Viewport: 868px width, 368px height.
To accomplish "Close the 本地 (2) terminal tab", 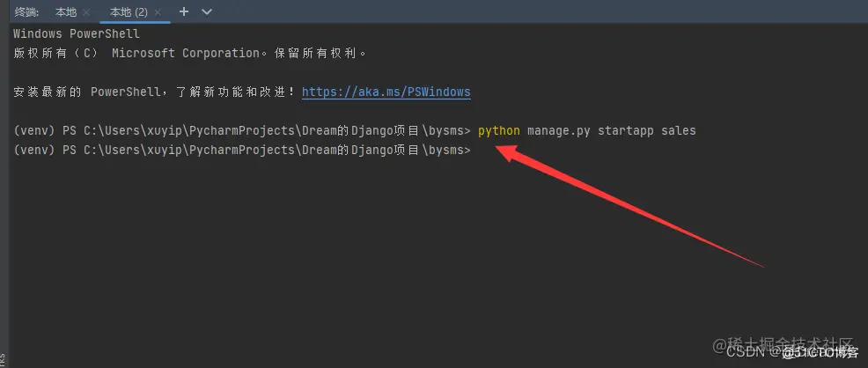I will click(x=158, y=12).
